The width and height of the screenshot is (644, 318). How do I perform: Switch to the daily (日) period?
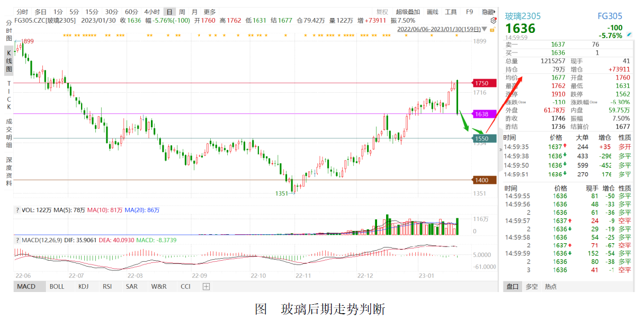pyautogui.click(x=169, y=12)
